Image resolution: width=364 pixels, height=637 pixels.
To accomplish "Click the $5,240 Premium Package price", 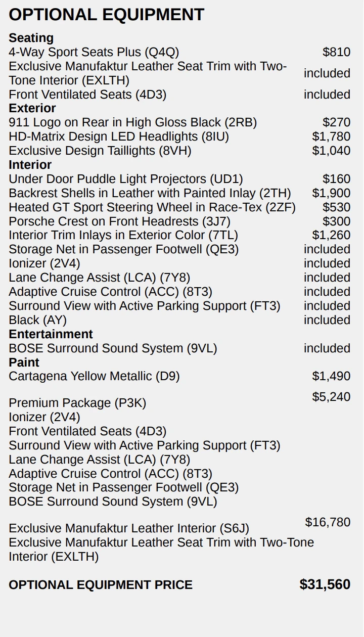I will coord(331,397).
